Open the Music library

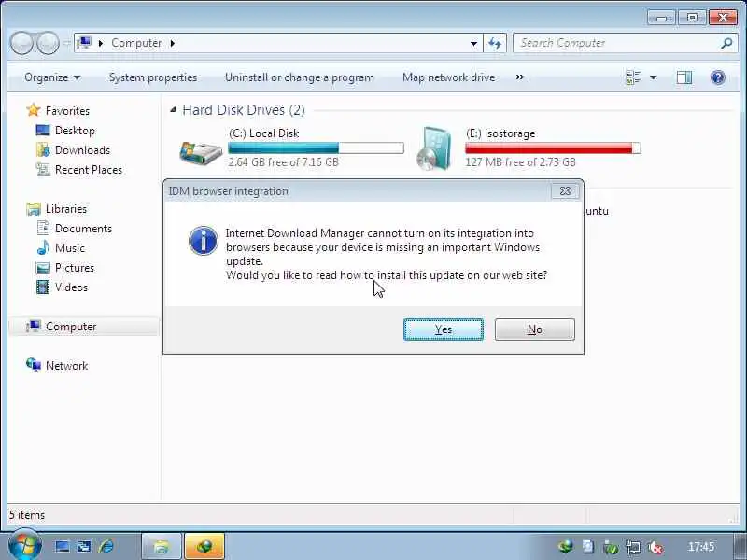tap(69, 248)
